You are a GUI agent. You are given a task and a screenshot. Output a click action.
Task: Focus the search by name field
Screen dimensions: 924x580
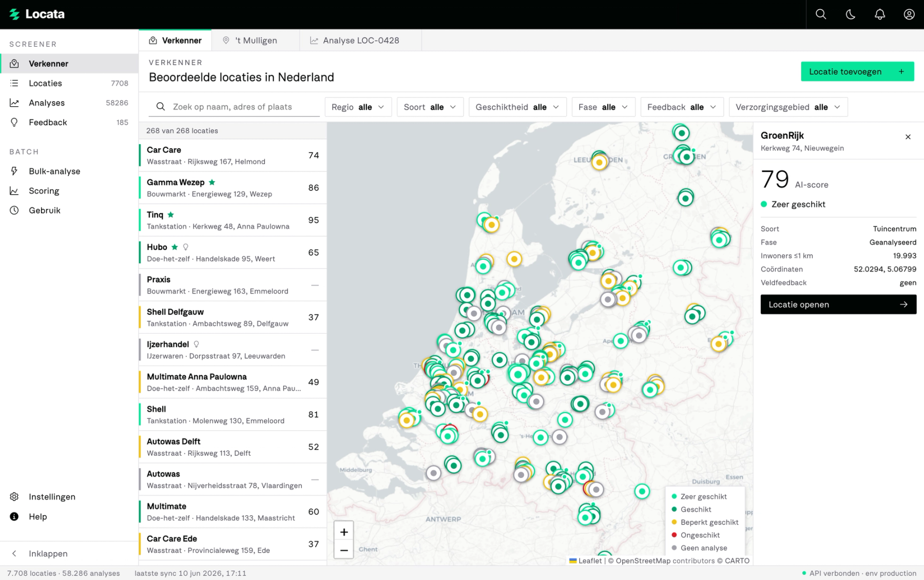pyautogui.click(x=234, y=107)
